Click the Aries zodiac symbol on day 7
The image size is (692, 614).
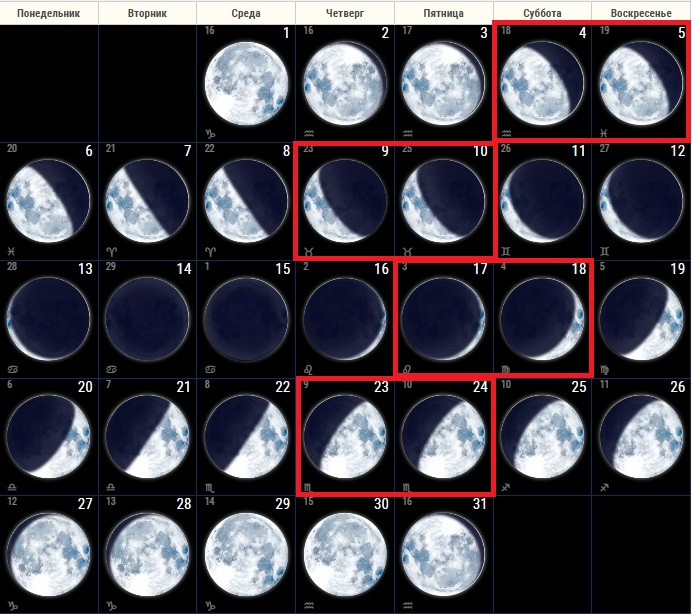[x=112, y=252]
